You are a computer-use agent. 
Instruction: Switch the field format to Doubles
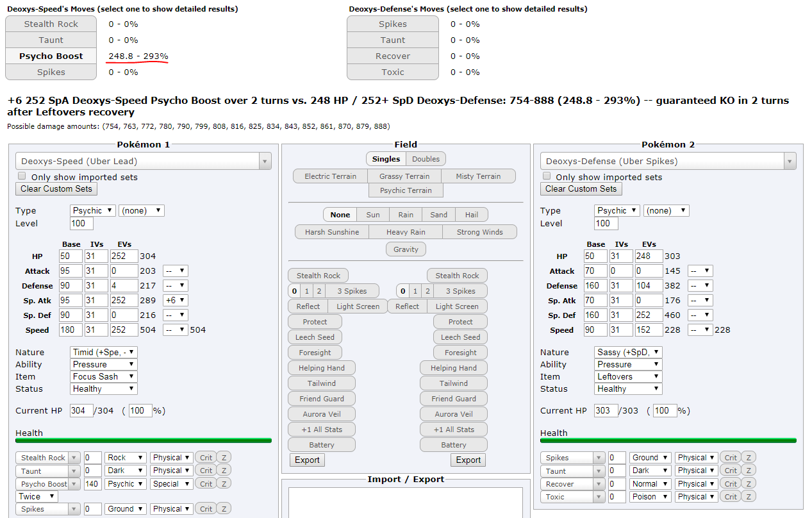(x=426, y=159)
